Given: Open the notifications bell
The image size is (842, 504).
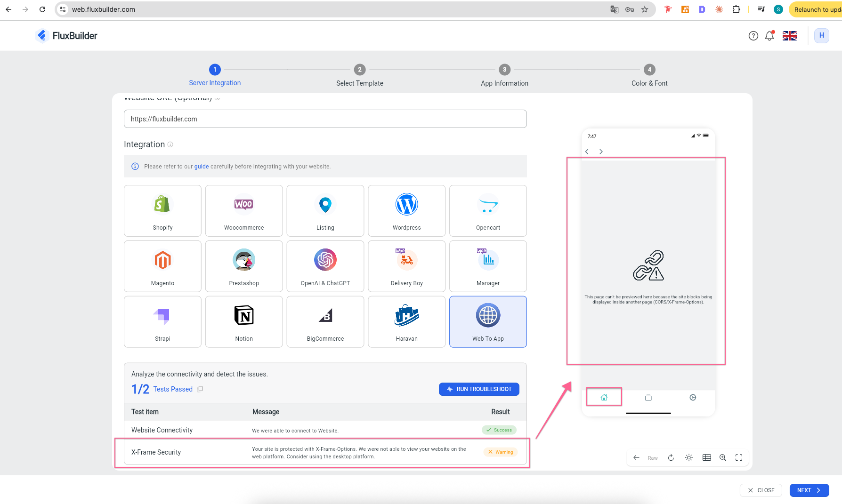Looking at the screenshot, I should pos(769,36).
